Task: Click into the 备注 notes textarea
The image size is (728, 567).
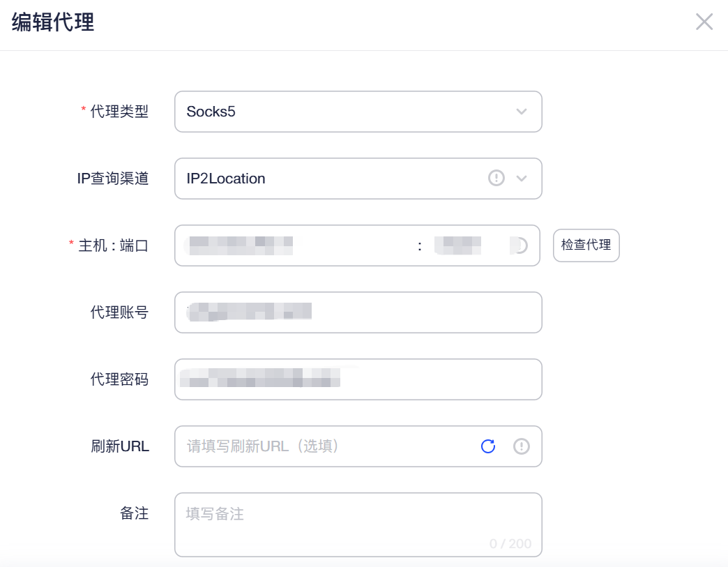Action: pos(358,524)
